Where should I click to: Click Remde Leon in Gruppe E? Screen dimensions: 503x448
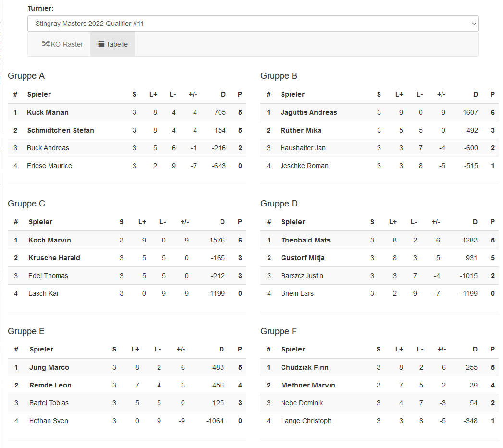[x=50, y=385]
